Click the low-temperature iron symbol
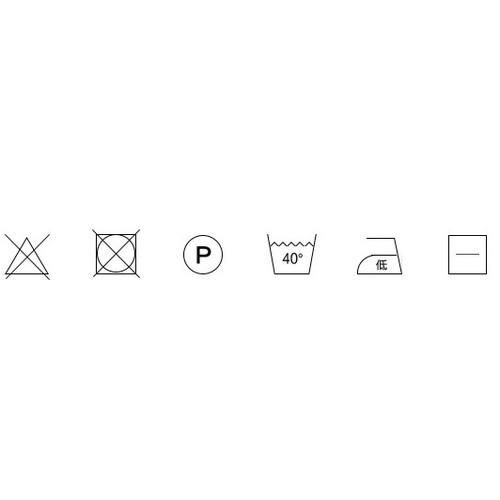The image size is (500, 500). [x=379, y=256]
